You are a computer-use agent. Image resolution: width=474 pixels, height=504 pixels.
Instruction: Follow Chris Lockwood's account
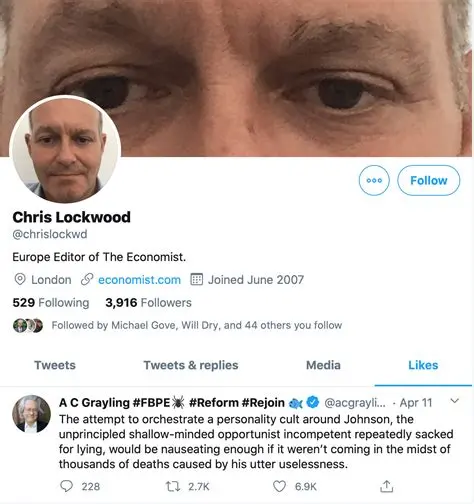pyautogui.click(x=429, y=180)
